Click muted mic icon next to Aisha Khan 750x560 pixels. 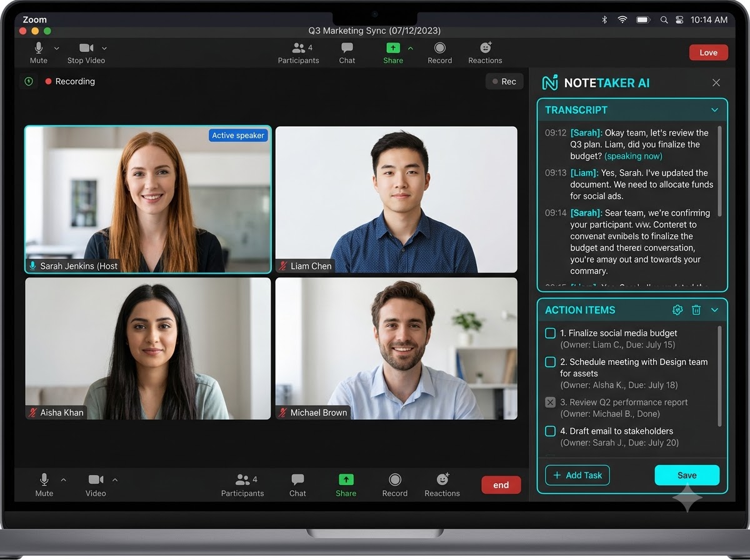tap(33, 412)
